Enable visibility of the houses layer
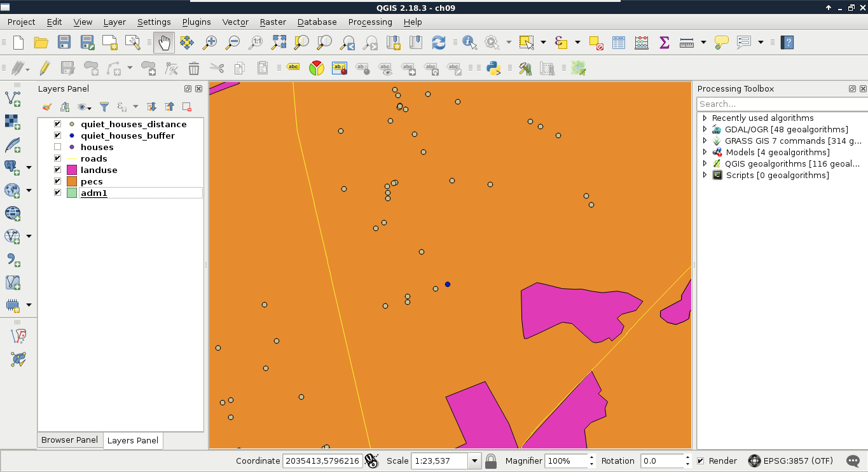 pyautogui.click(x=58, y=147)
